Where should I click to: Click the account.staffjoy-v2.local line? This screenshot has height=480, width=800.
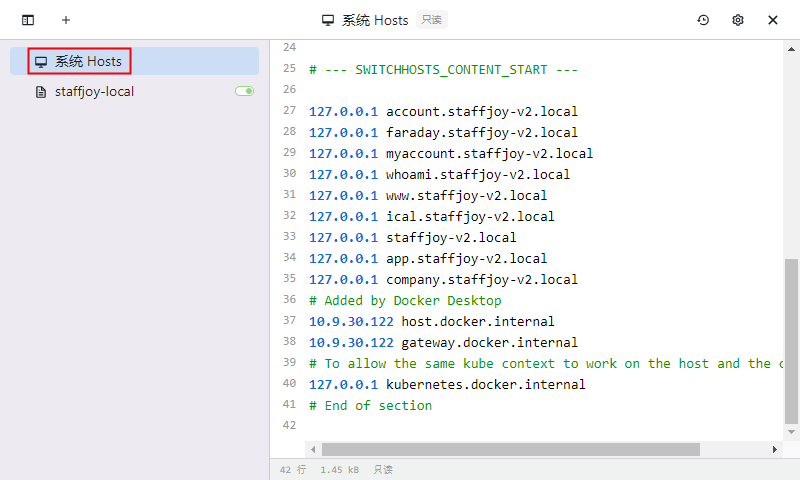click(443, 111)
